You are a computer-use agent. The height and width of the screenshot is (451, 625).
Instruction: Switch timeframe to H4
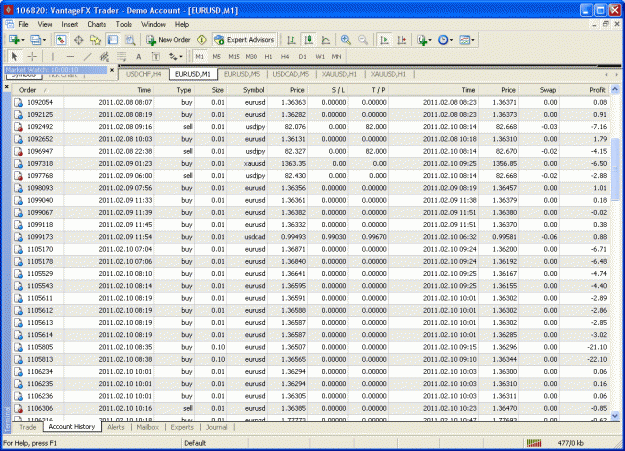[285, 57]
